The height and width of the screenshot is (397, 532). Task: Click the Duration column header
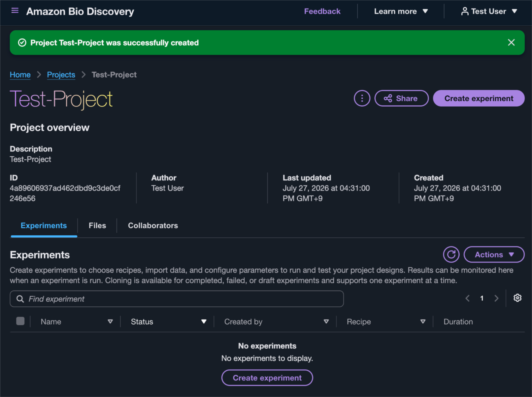(458, 322)
